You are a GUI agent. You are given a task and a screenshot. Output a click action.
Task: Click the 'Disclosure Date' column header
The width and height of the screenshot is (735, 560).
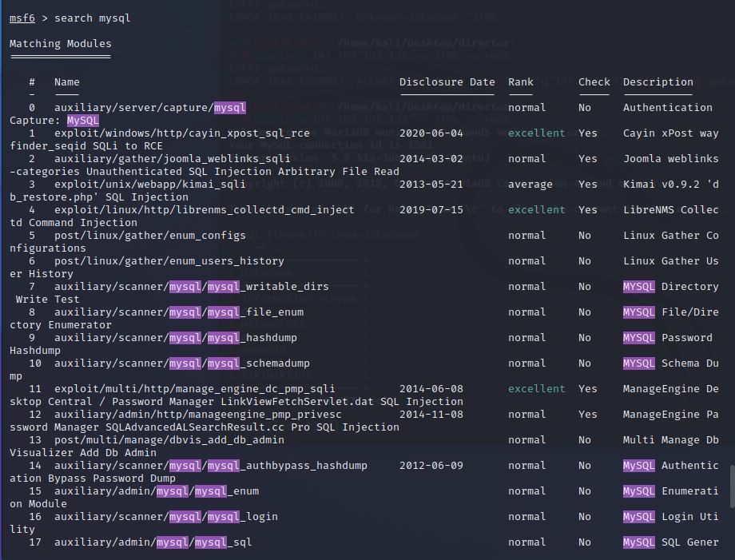pos(447,82)
